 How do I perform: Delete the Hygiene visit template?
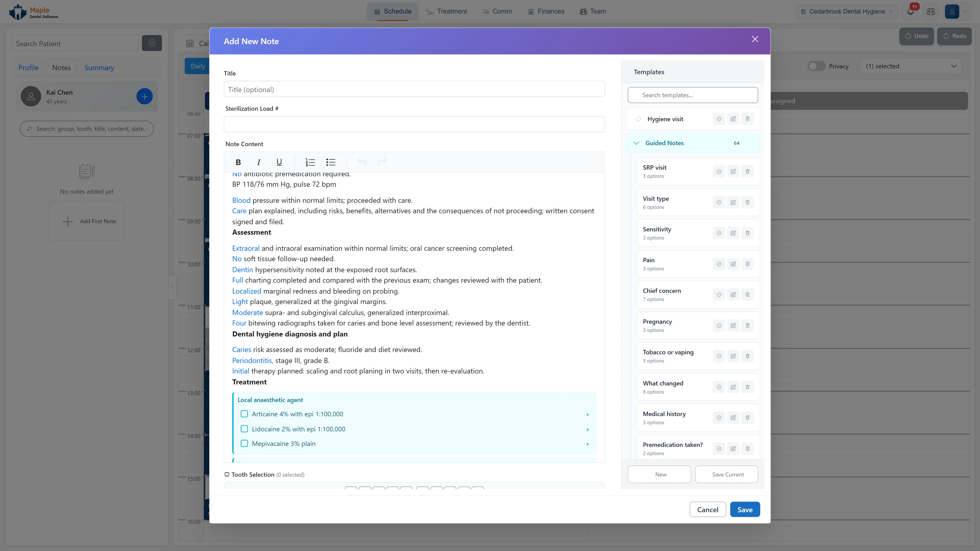(x=748, y=119)
